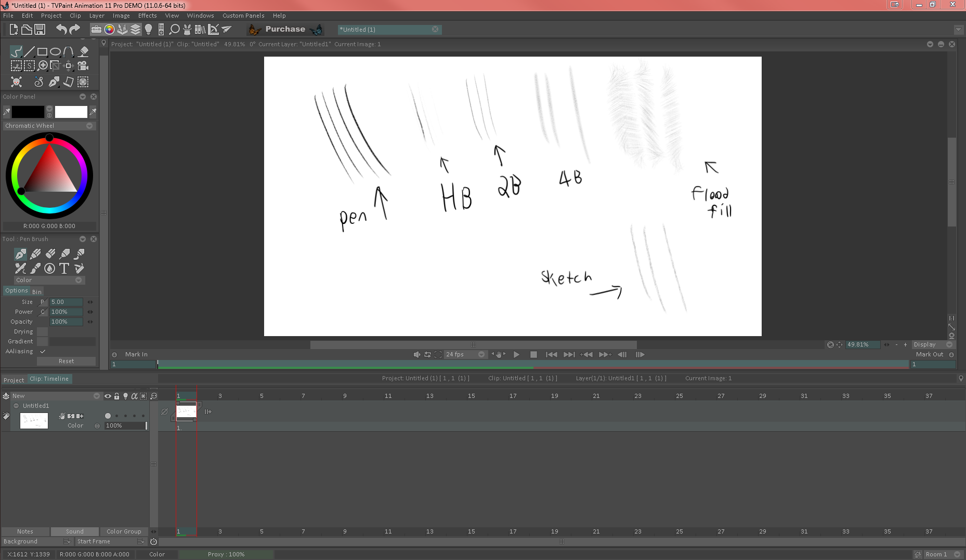The image size is (966, 560).
Task: Open the Custom Panels menu
Action: click(243, 16)
